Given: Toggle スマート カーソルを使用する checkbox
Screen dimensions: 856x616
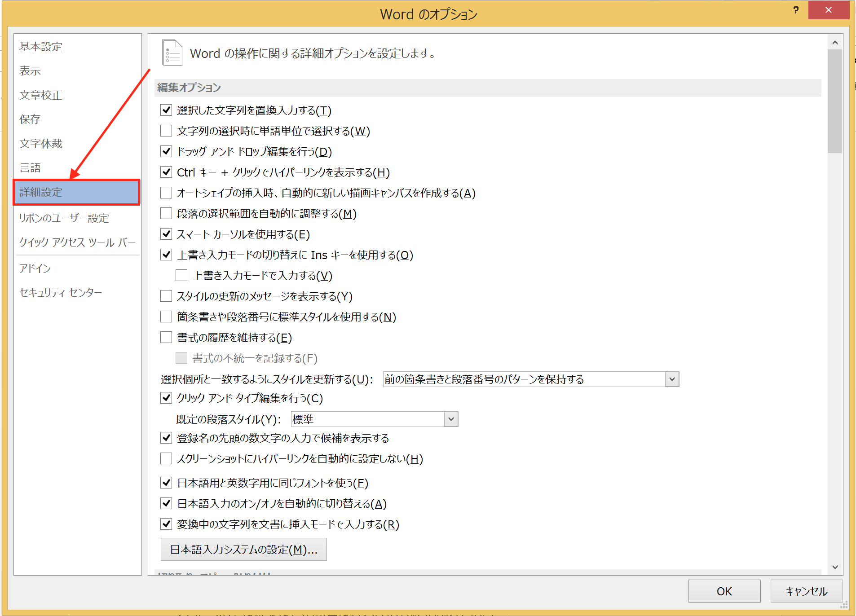Looking at the screenshot, I should coord(166,234).
